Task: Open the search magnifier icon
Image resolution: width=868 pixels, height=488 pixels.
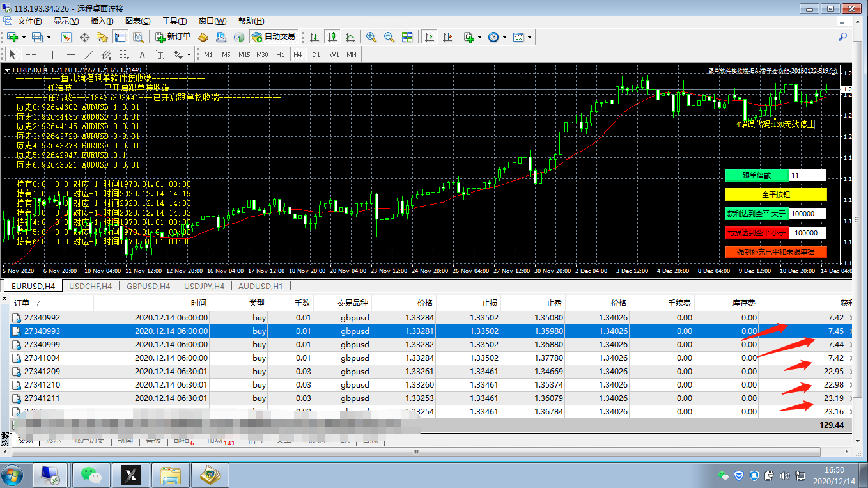Action: click(842, 37)
